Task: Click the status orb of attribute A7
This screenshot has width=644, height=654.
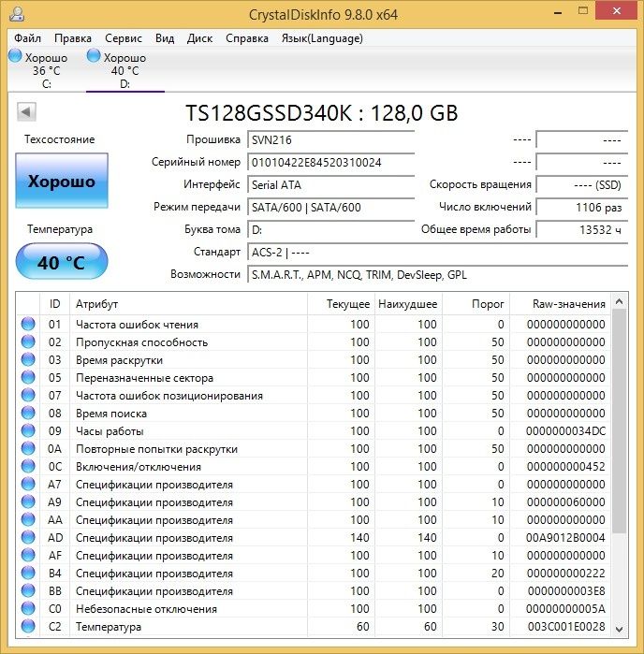Action: 28,485
